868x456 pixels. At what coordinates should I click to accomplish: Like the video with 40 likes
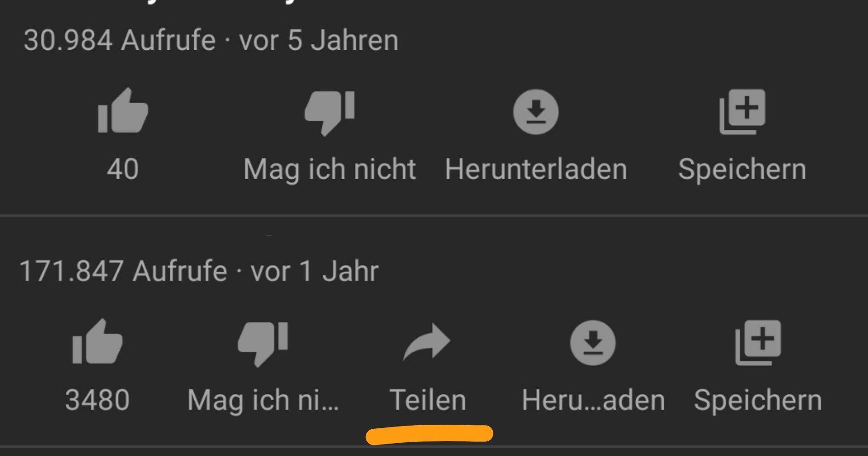[123, 111]
